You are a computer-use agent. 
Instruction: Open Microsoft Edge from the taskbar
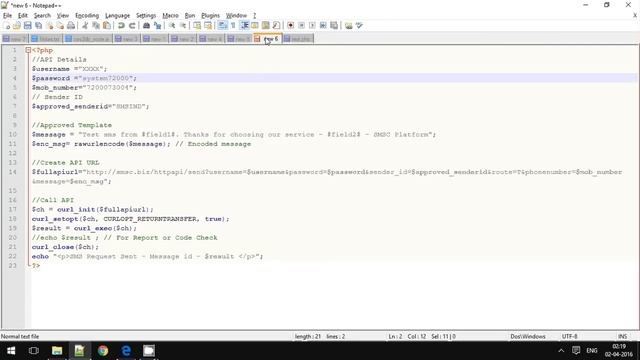[x=126, y=351]
